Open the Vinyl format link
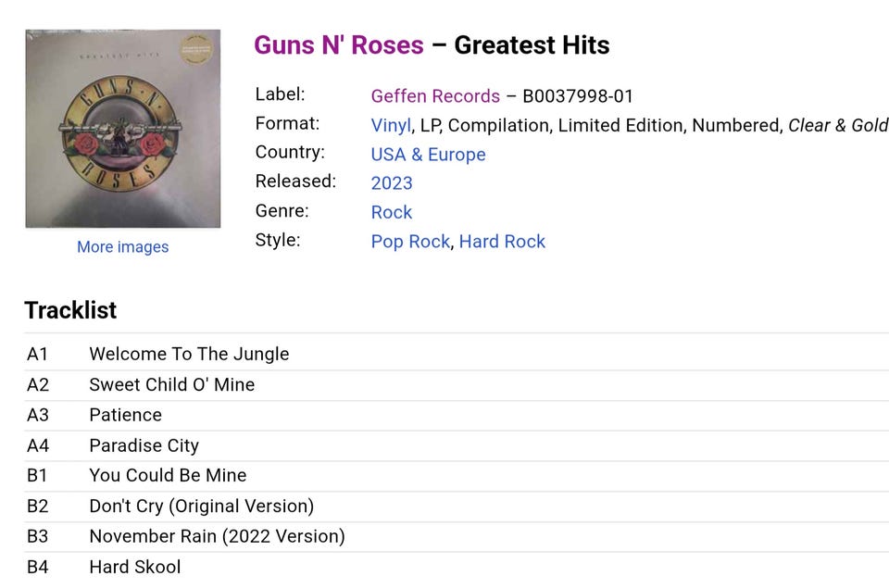889x588 pixels. (x=391, y=125)
